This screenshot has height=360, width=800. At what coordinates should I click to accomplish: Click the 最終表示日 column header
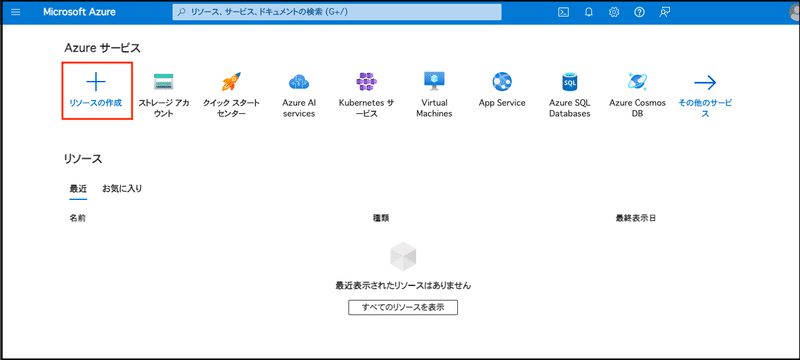point(636,218)
